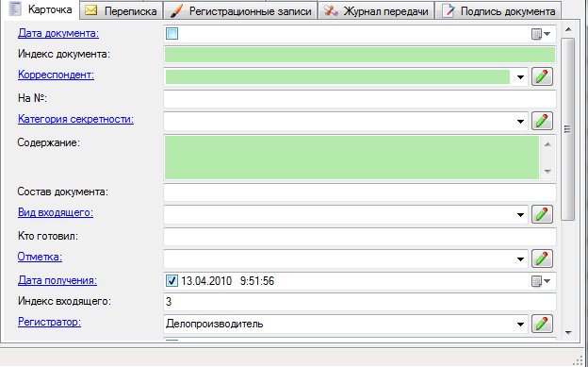
Task: Uncheck the Дата получения checkbox
Action: [x=171, y=280]
